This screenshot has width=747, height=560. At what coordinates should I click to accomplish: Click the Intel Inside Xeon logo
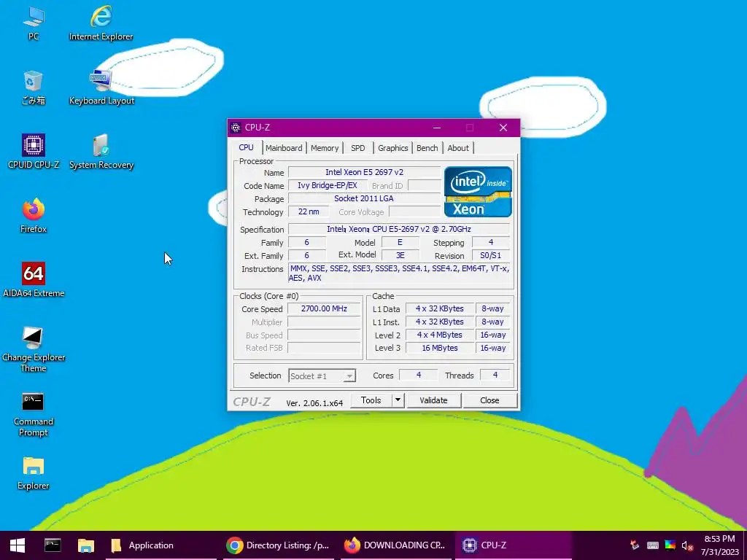click(x=478, y=192)
